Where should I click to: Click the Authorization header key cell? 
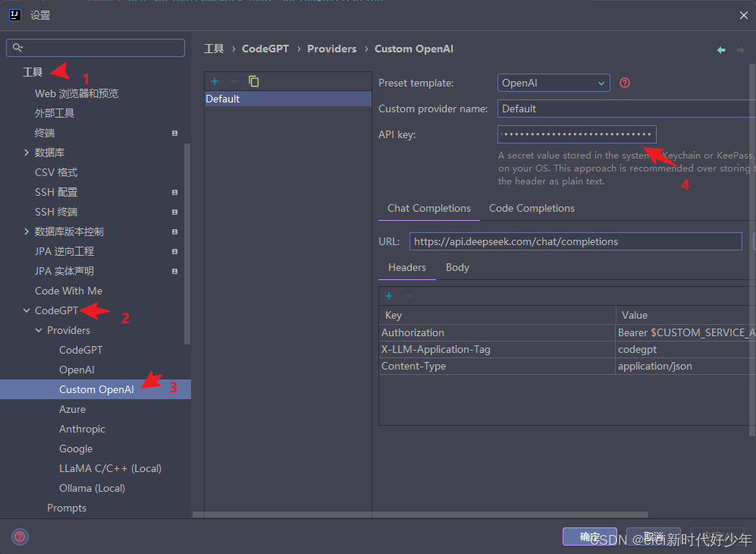[x=497, y=333]
